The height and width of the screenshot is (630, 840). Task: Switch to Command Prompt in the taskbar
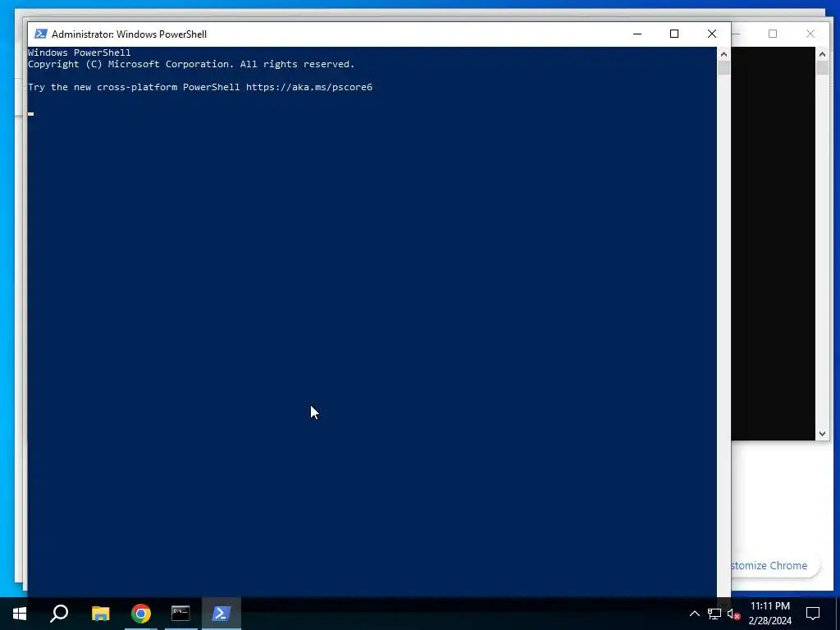tap(180, 614)
